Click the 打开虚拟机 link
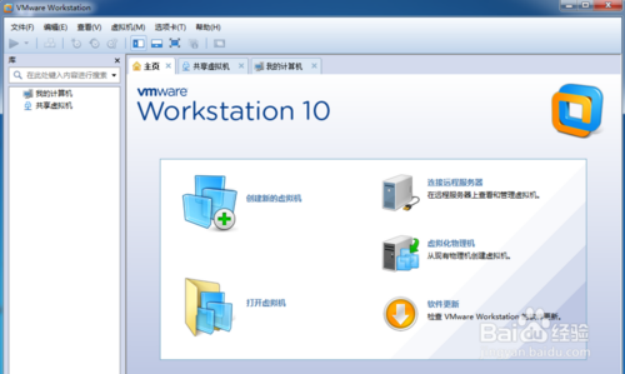This screenshot has width=626, height=374. (x=266, y=303)
